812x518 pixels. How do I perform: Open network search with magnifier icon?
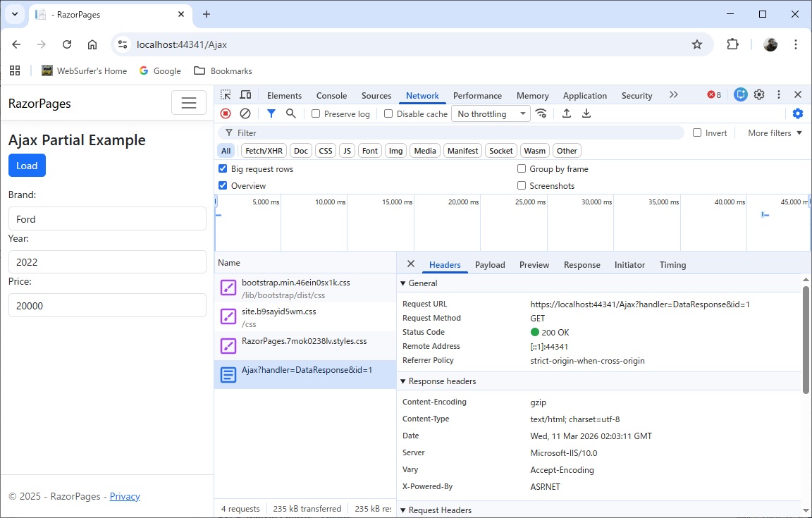[x=290, y=113]
